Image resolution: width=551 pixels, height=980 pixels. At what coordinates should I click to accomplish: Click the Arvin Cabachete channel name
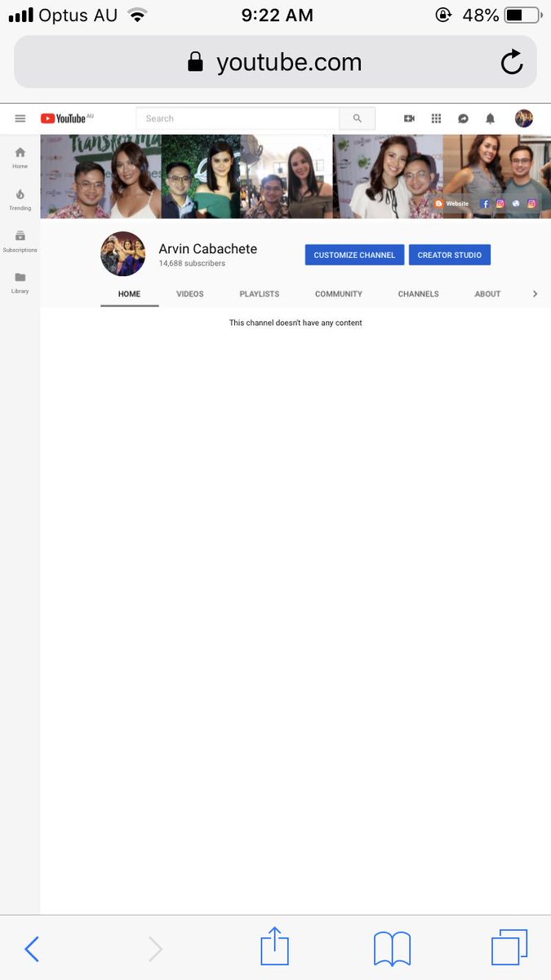pos(207,249)
